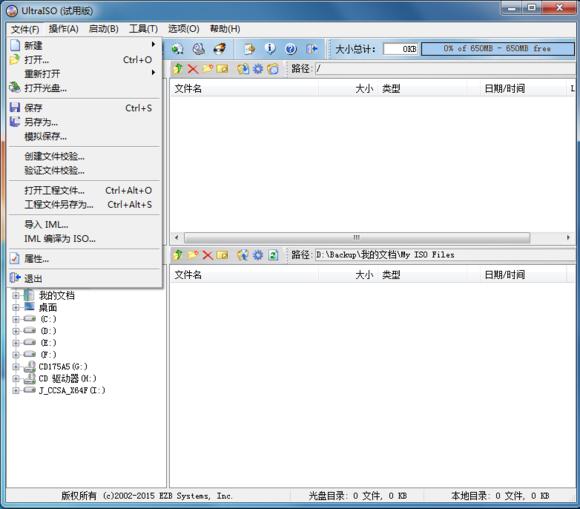The width and height of the screenshot is (580, 509).
Task: Expand the (D:) drive node
Action: [x=16, y=331]
